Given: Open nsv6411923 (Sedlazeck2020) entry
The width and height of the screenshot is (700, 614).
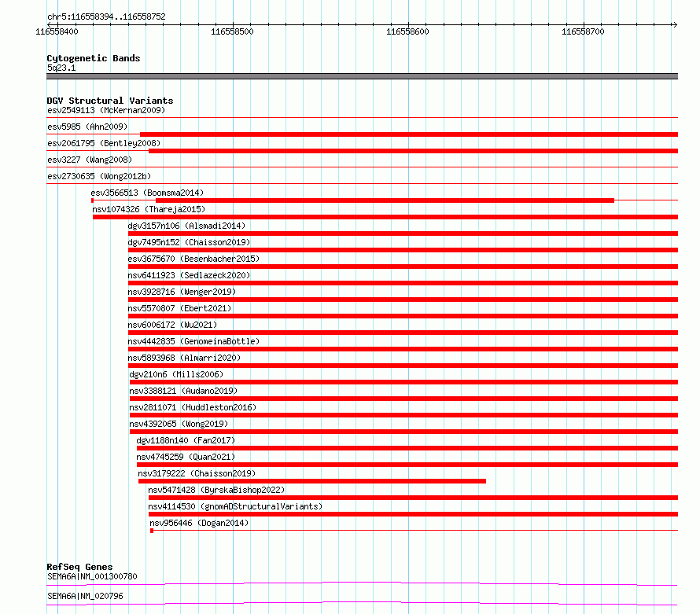Looking at the screenshot, I should 189,275.
